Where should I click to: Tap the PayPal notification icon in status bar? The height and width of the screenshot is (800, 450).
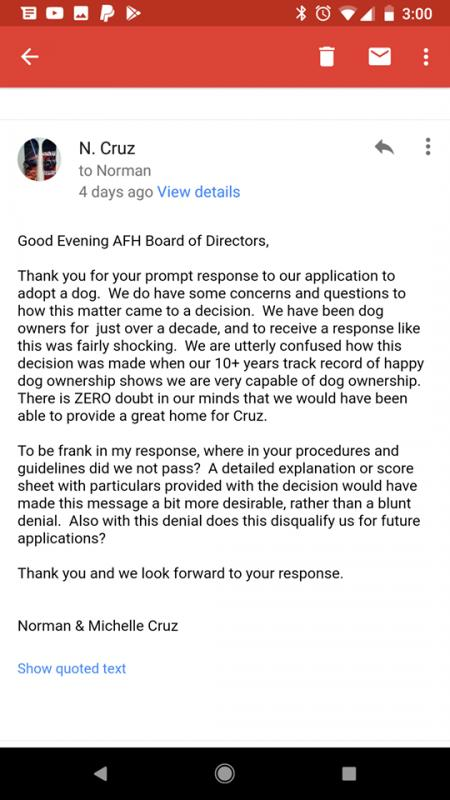coord(107,13)
